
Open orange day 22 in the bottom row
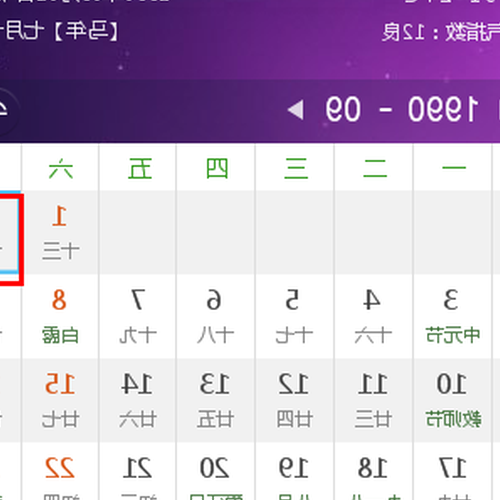click(x=60, y=472)
